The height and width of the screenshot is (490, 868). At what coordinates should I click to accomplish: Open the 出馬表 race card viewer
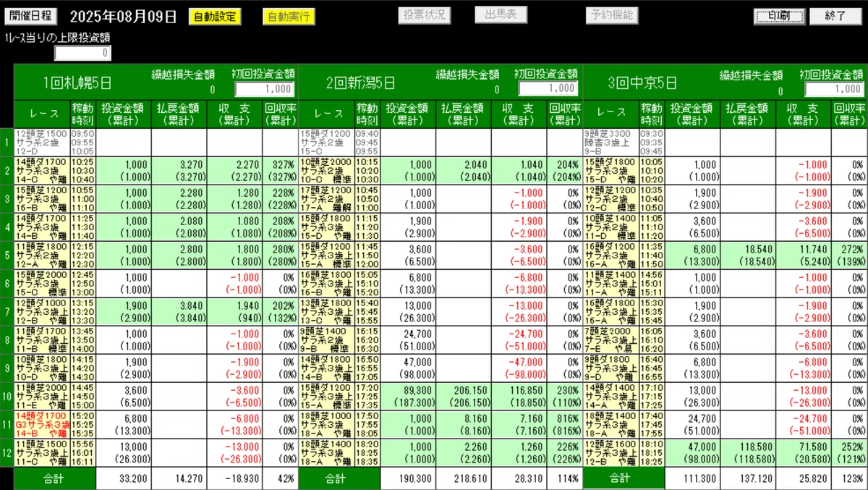(x=501, y=14)
